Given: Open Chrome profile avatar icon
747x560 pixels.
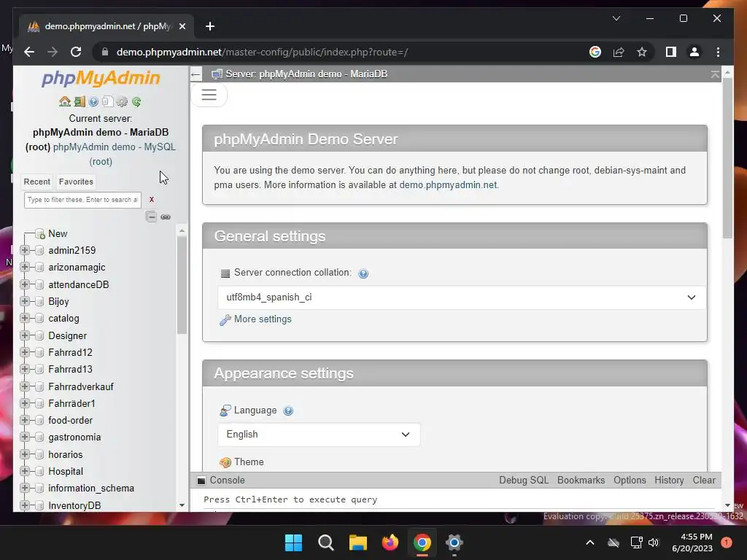Looking at the screenshot, I should (x=694, y=52).
